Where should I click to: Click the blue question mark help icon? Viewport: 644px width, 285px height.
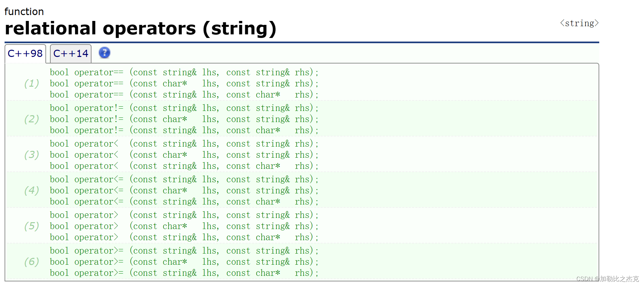[104, 53]
